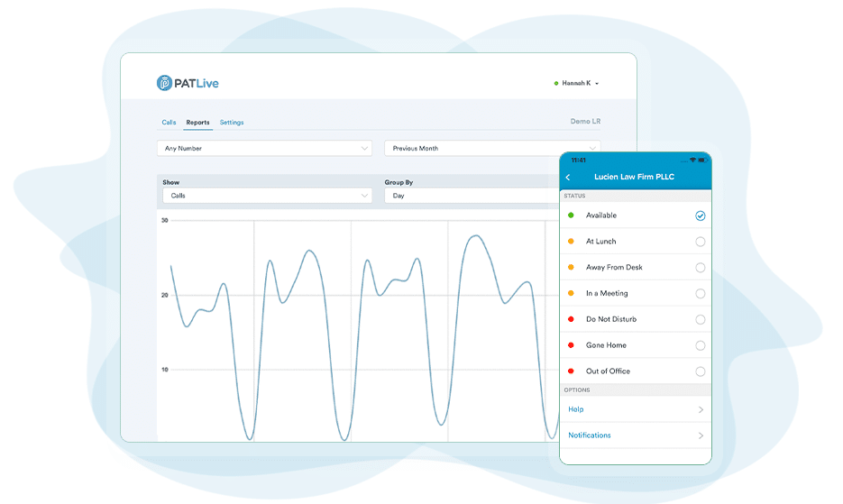
Task: Expand the Help row chevron
Action: [x=701, y=410]
